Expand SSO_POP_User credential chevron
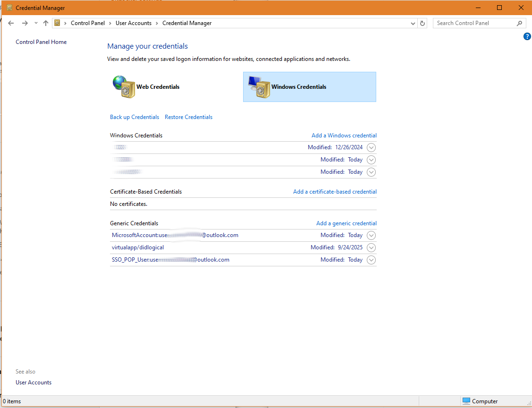The width and height of the screenshot is (532, 408). [x=371, y=260]
